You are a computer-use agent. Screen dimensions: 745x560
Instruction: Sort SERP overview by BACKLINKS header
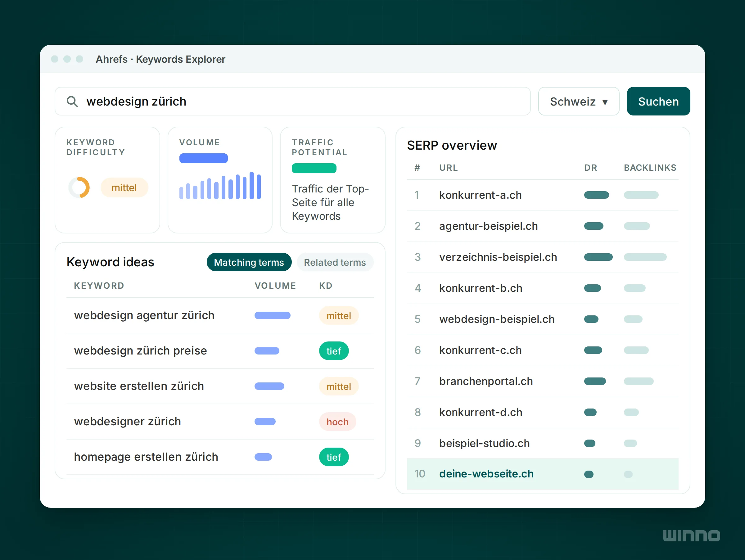point(650,168)
